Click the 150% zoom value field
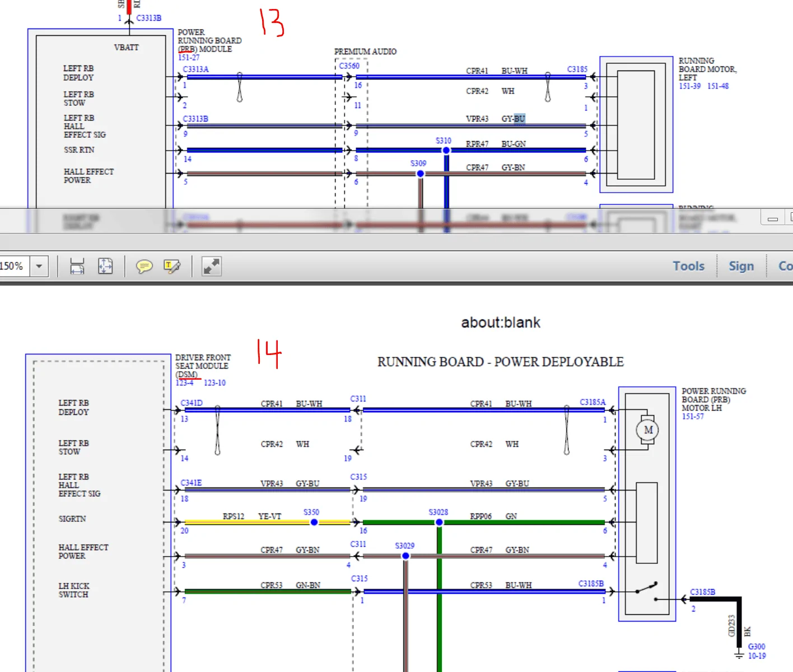The width and height of the screenshot is (793, 672). click(12, 266)
